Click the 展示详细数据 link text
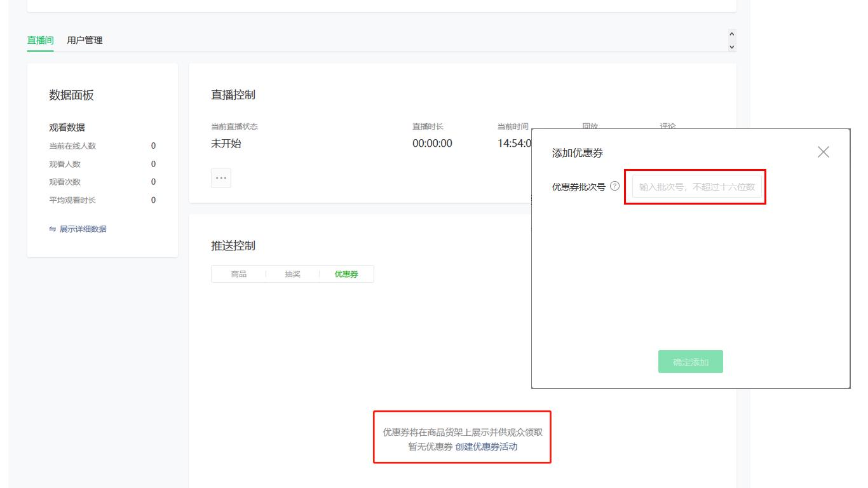The height and width of the screenshot is (488, 868). tap(83, 229)
